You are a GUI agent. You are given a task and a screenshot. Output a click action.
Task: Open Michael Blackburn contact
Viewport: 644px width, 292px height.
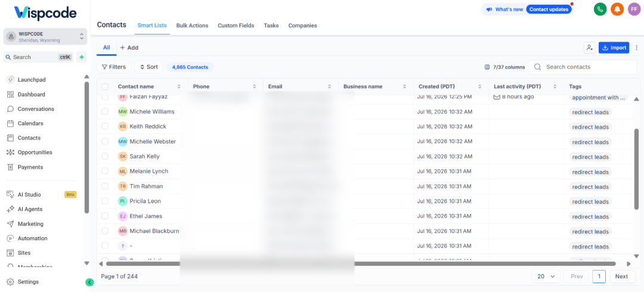(x=154, y=231)
